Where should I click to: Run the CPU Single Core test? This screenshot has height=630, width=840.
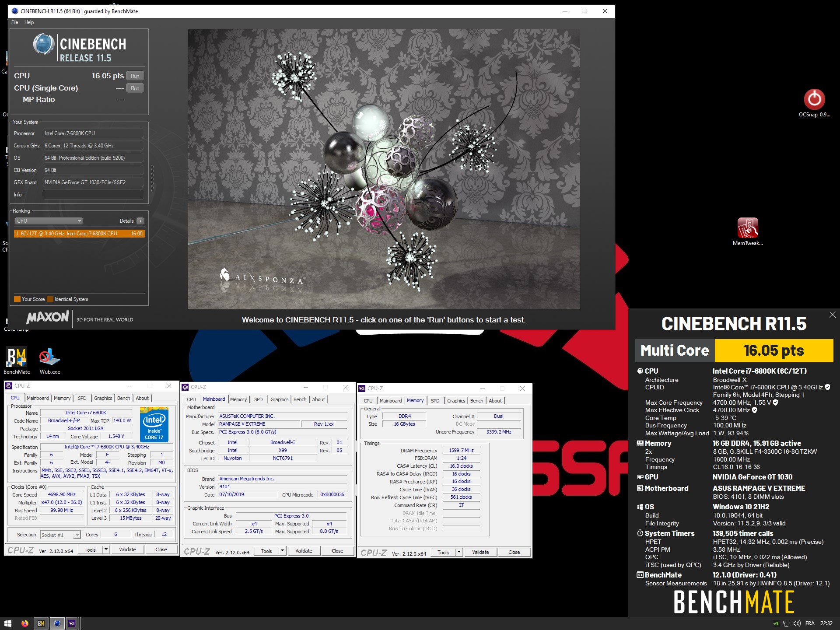[x=135, y=88]
